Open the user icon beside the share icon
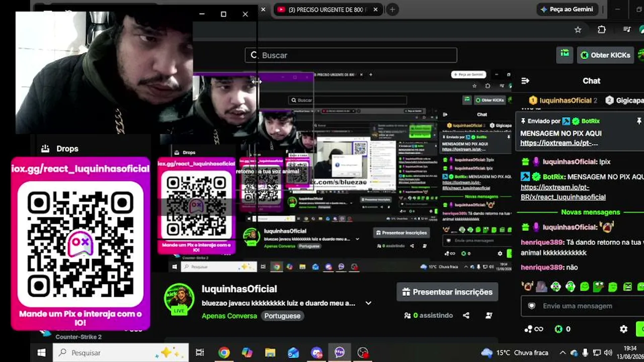This screenshot has width=644, height=362. (489, 315)
